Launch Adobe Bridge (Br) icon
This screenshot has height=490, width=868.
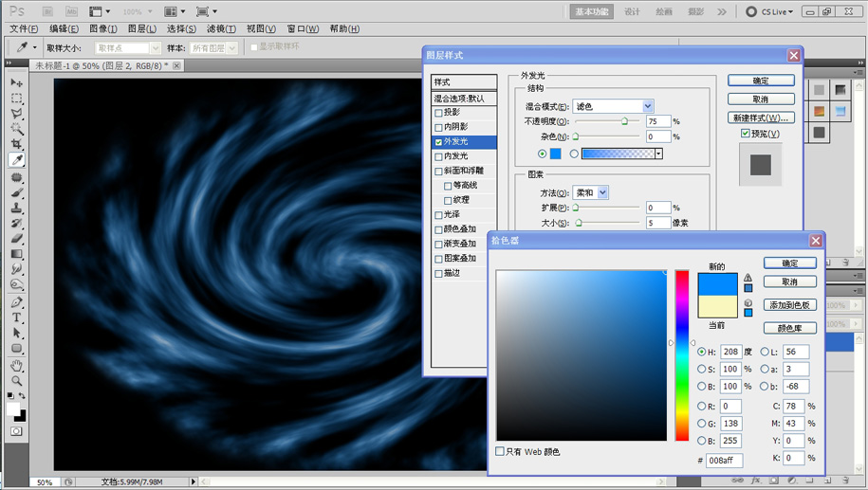pos(48,11)
